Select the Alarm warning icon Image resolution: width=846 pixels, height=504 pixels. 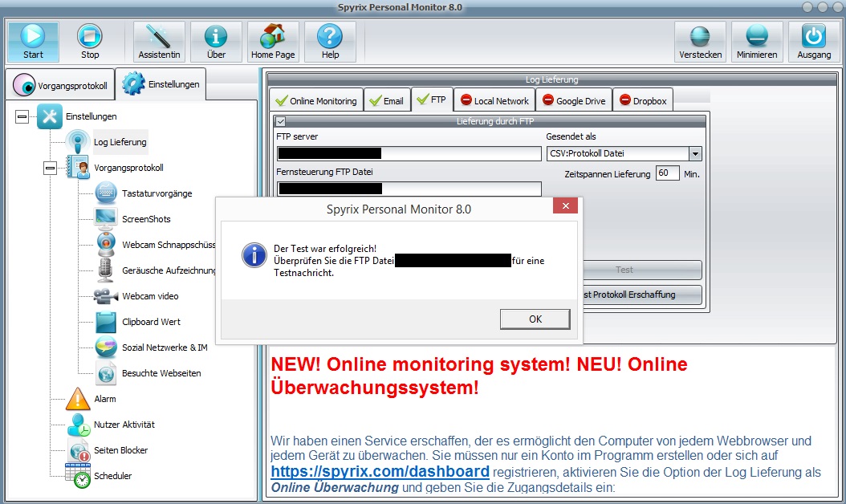coord(78,399)
